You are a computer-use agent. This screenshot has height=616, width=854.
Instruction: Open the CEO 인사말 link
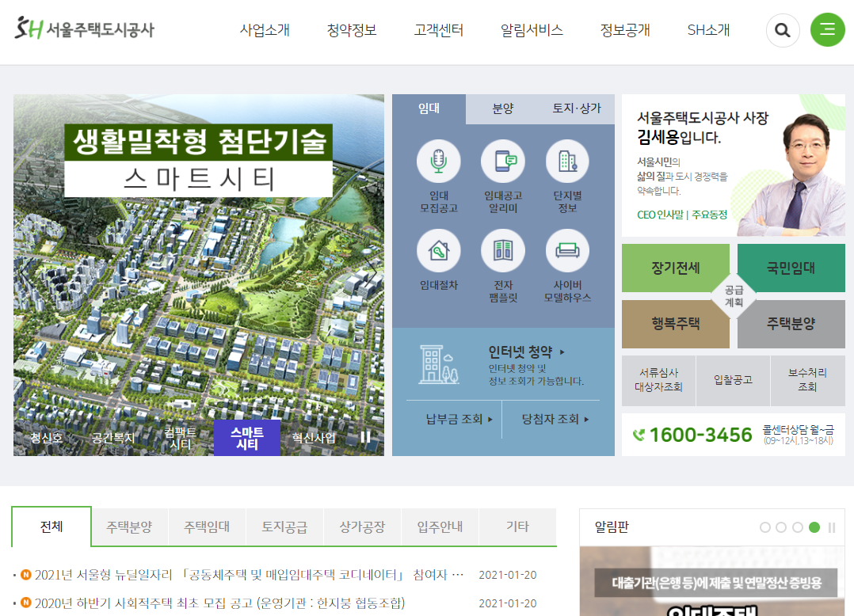coord(660,215)
